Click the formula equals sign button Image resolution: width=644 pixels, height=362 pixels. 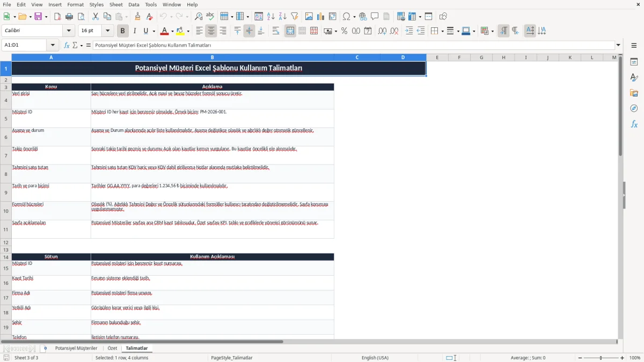tap(89, 46)
